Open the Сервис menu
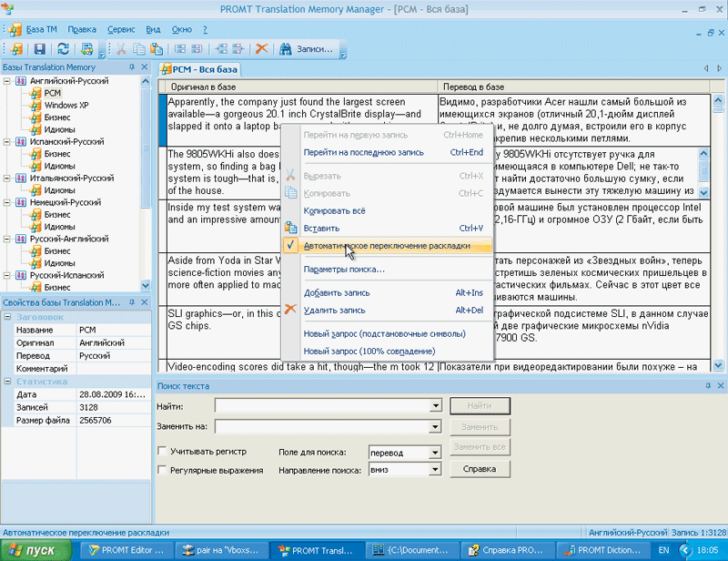 123,30
